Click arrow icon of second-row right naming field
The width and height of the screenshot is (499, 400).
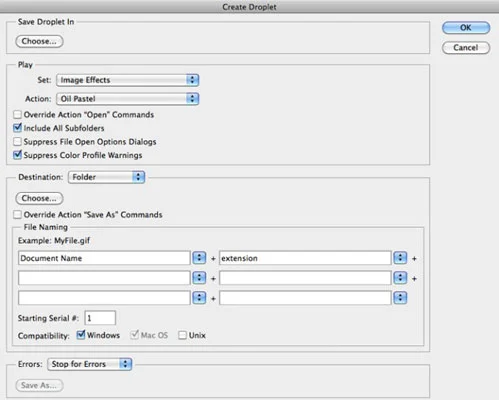400,278
